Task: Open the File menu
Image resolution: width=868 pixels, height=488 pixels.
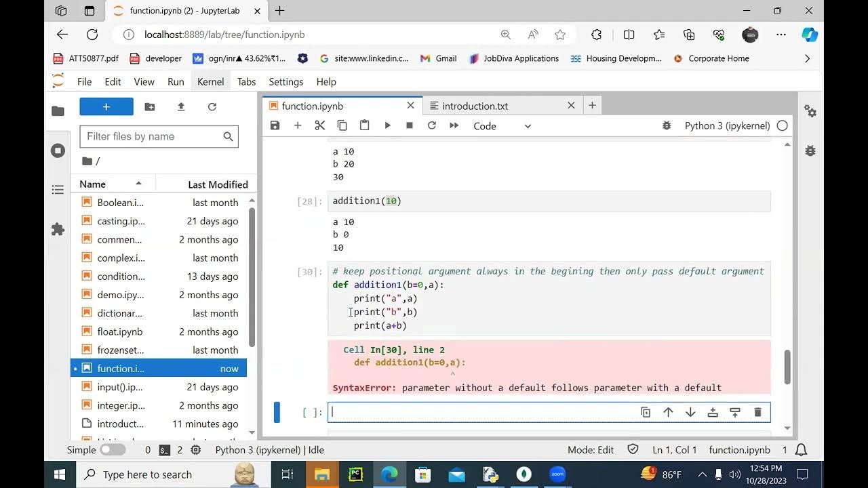Action: [x=84, y=81]
